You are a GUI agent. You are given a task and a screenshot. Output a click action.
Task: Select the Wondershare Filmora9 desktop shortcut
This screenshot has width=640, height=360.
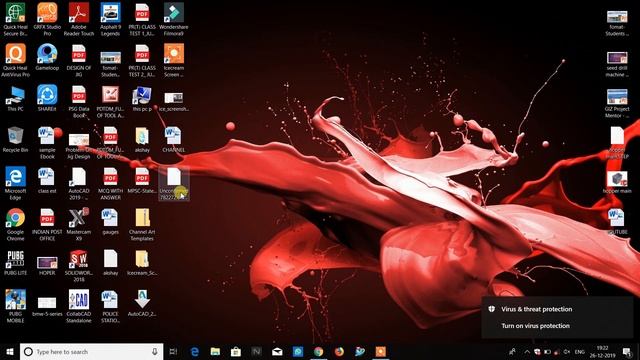click(174, 19)
